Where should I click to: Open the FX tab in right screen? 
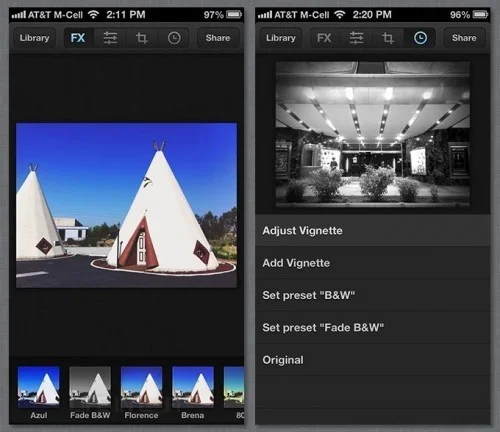click(324, 38)
